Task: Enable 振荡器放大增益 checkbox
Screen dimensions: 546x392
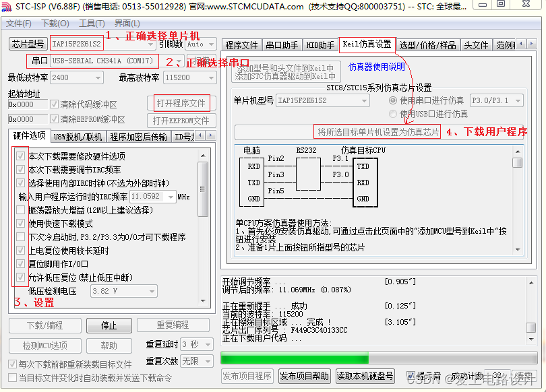Action: (x=20, y=210)
